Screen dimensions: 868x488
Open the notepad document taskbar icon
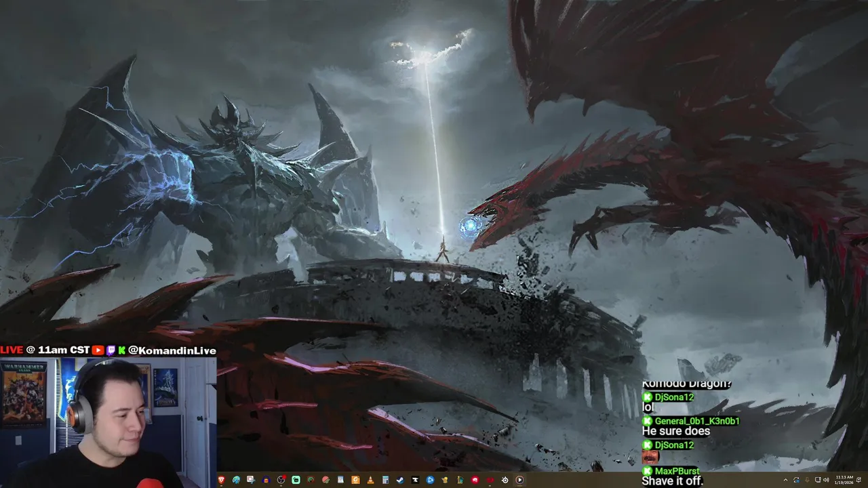coord(340,480)
